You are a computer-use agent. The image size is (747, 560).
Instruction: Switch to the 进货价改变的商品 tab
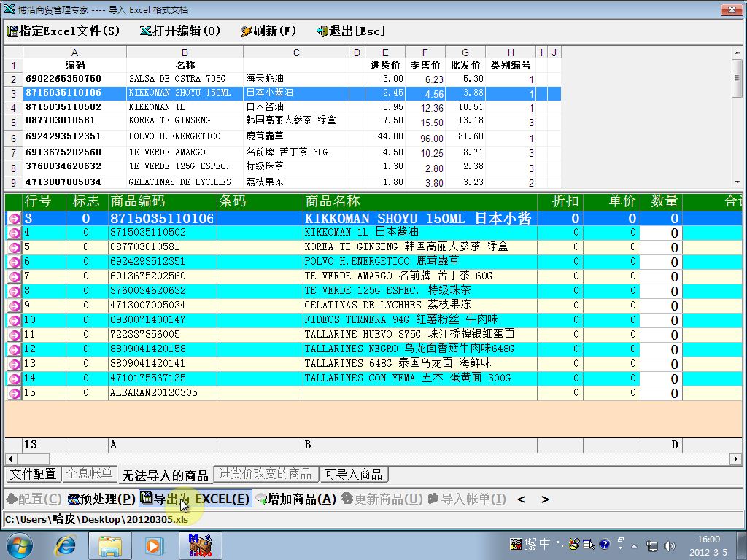[266, 474]
